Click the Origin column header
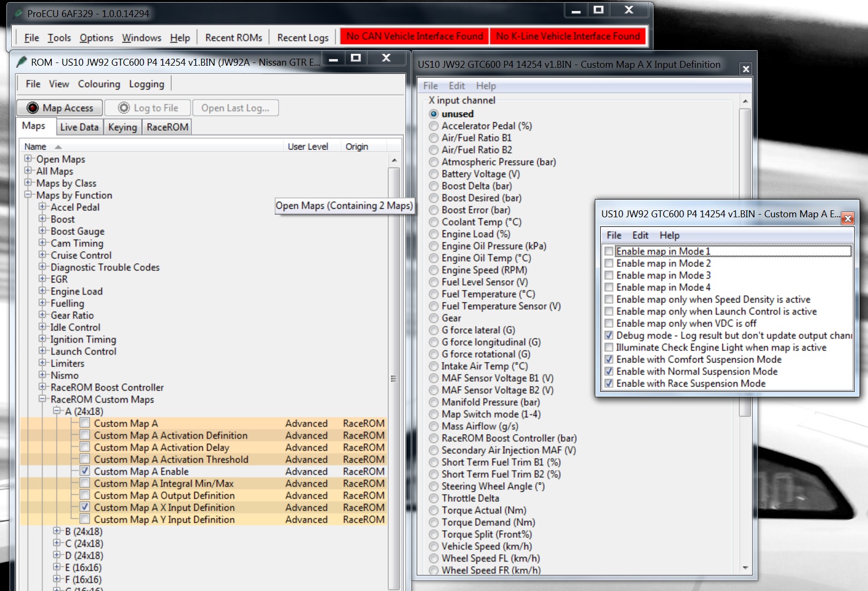 (357, 147)
